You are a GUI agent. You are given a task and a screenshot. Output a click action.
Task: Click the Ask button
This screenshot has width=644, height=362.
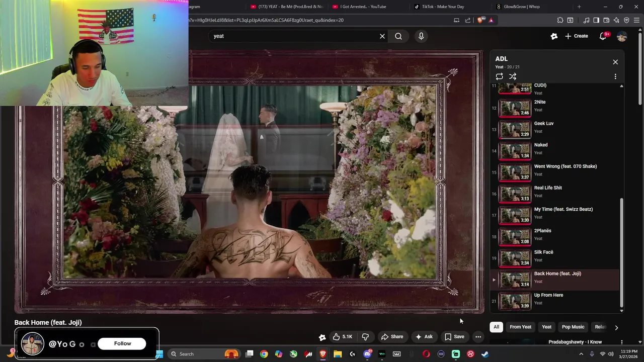point(424,337)
